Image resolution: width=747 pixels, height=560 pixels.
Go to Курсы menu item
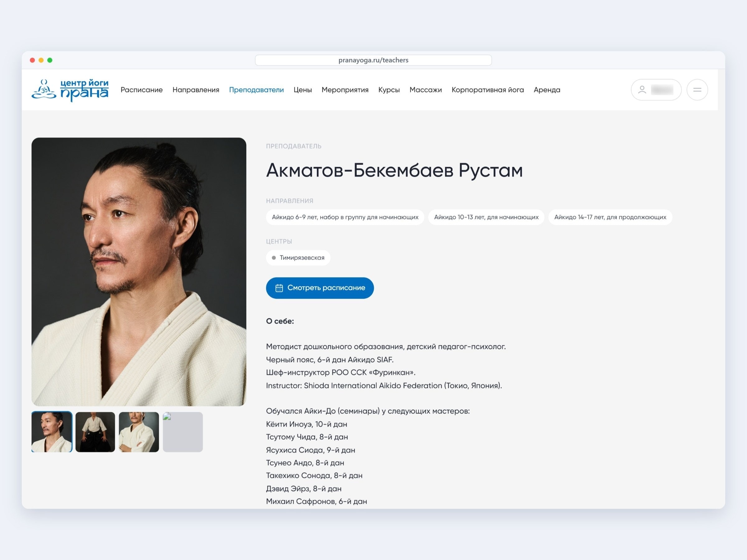pos(389,90)
